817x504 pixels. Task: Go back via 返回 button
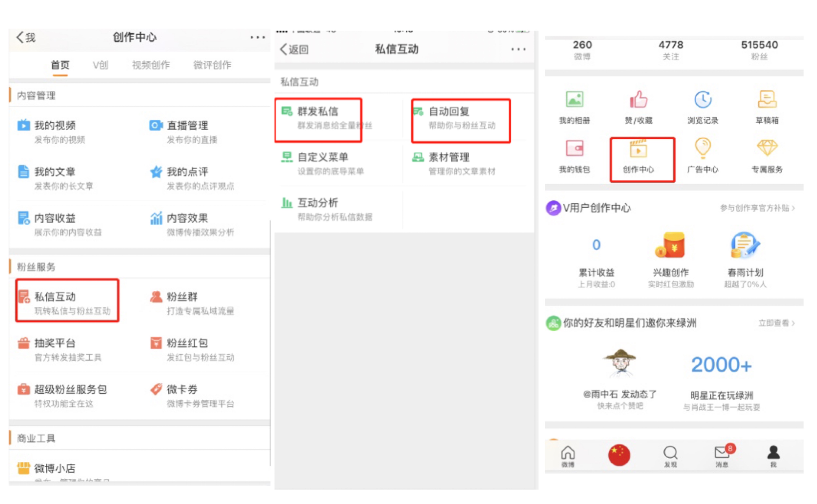tap(294, 50)
